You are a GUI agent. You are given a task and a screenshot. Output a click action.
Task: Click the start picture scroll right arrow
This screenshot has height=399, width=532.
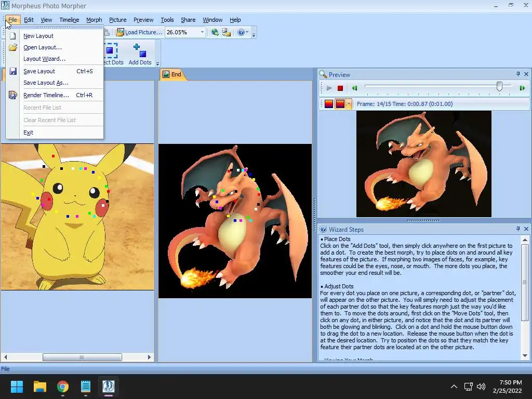coord(149,357)
